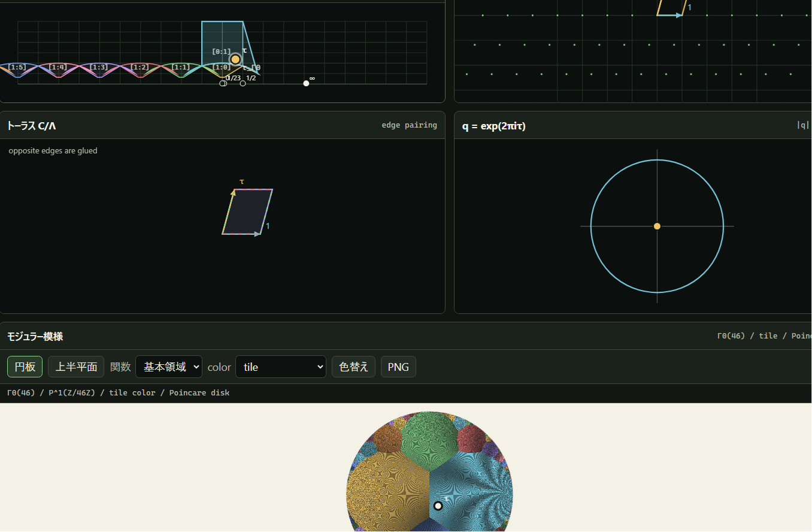812x532 pixels.
Task: Switch the view to 円板 disk mode
Action: [x=25, y=367]
